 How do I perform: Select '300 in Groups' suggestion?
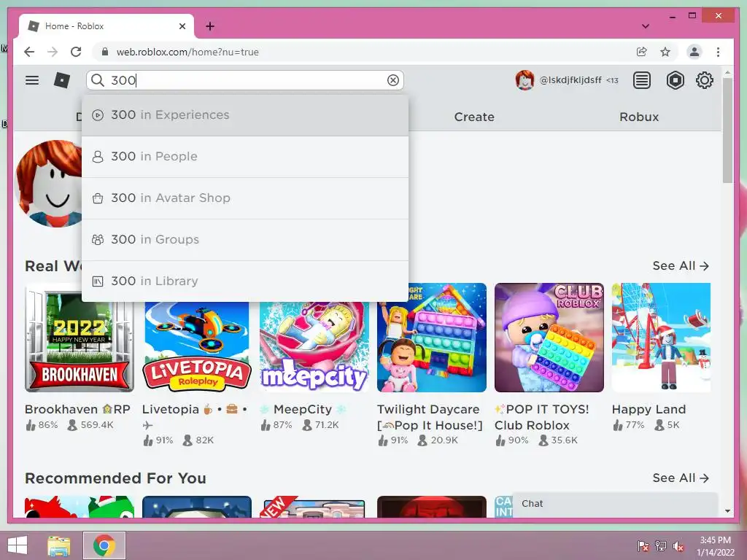[245, 239]
